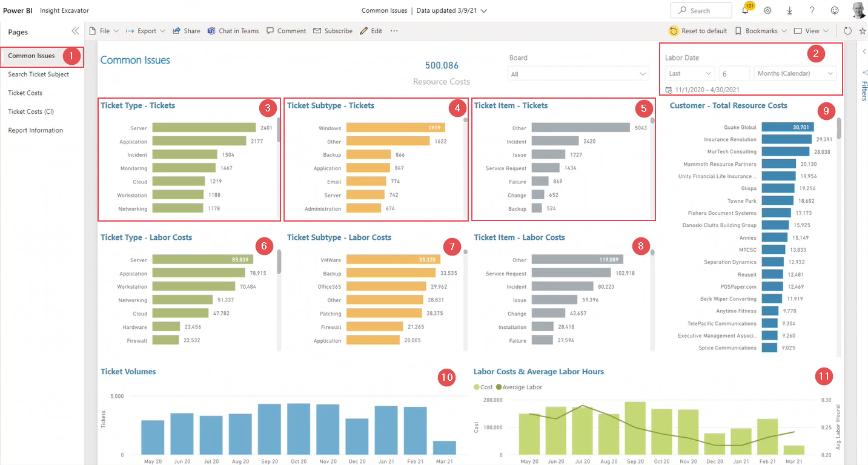Screen dimensions: 868x465
Task: Open the Months (Calendar) dropdown
Action: 795,73
